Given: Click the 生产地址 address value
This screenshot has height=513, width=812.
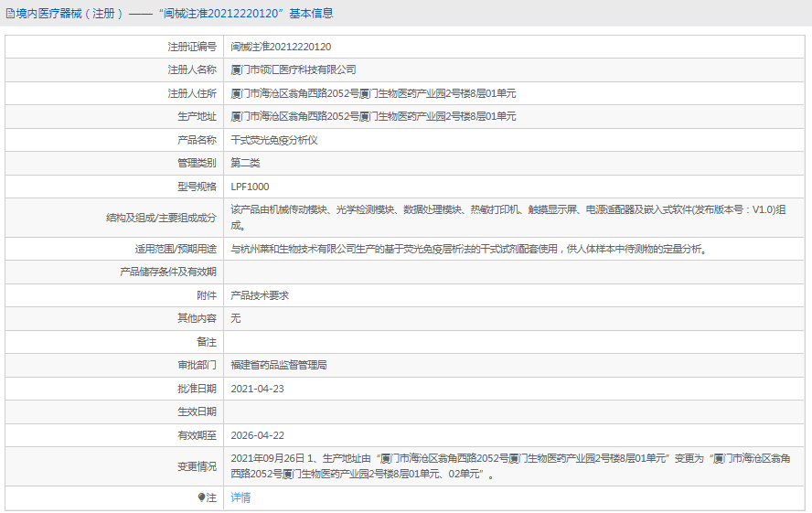Looking at the screenshot, I should click(x=373, y=116).
